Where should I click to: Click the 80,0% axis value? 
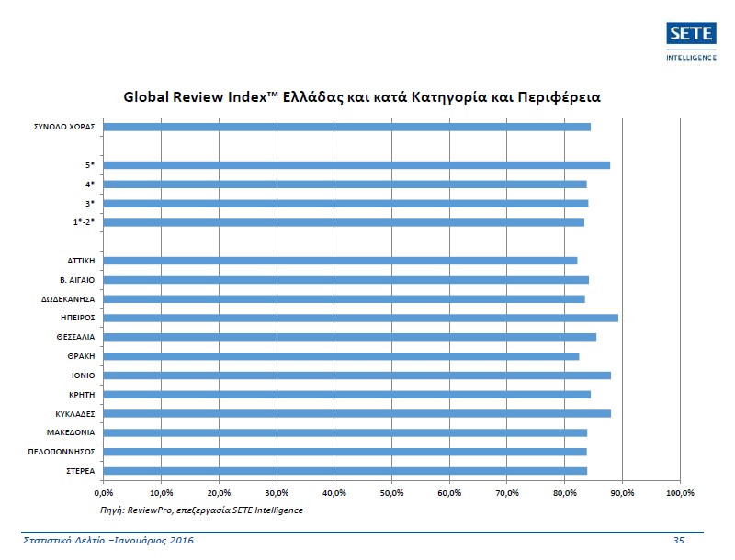(x=565, y=493)
